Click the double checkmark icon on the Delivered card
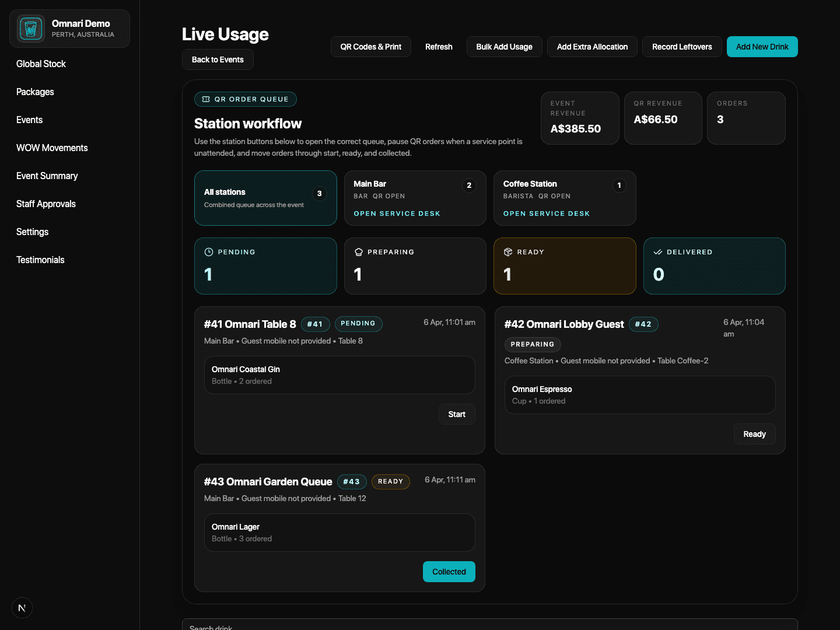 pyautogui.click(x=658, y=251)
